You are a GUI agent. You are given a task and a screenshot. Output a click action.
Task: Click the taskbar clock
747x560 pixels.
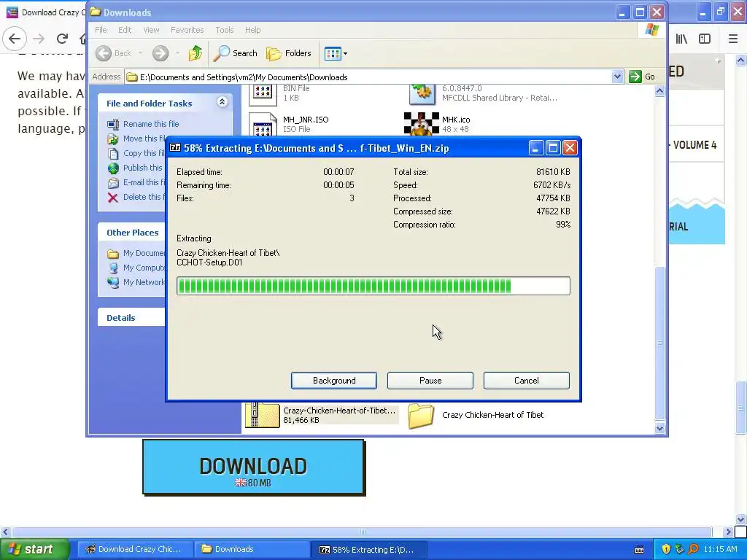click(x=720, y=549)
